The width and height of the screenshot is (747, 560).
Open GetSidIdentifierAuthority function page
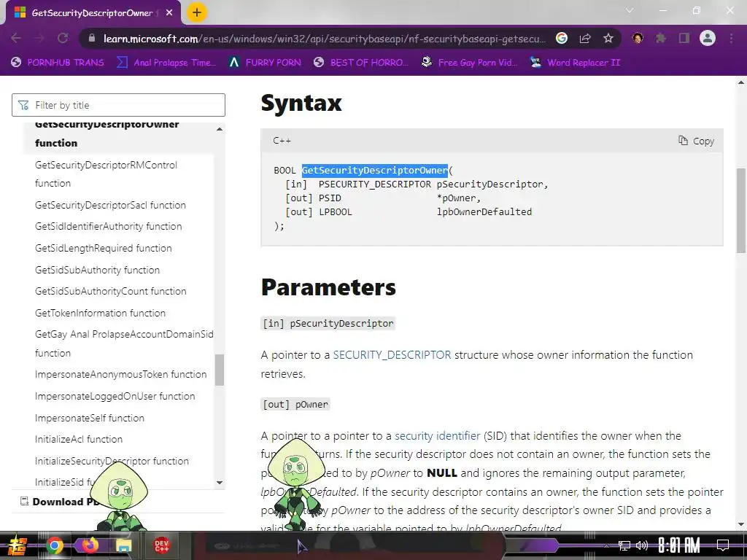[x=108, y=227]
